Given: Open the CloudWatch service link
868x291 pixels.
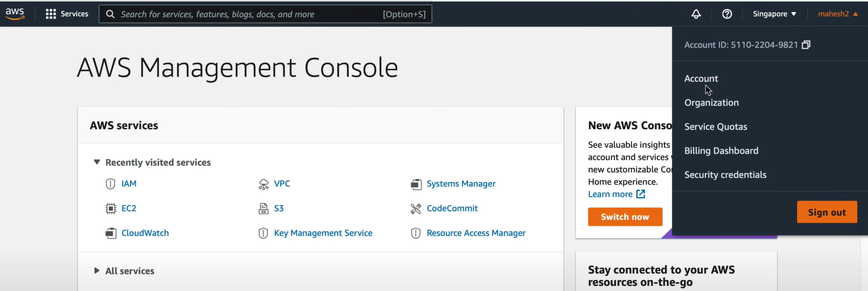Looking at the screenshot, I should click(145, 233).
